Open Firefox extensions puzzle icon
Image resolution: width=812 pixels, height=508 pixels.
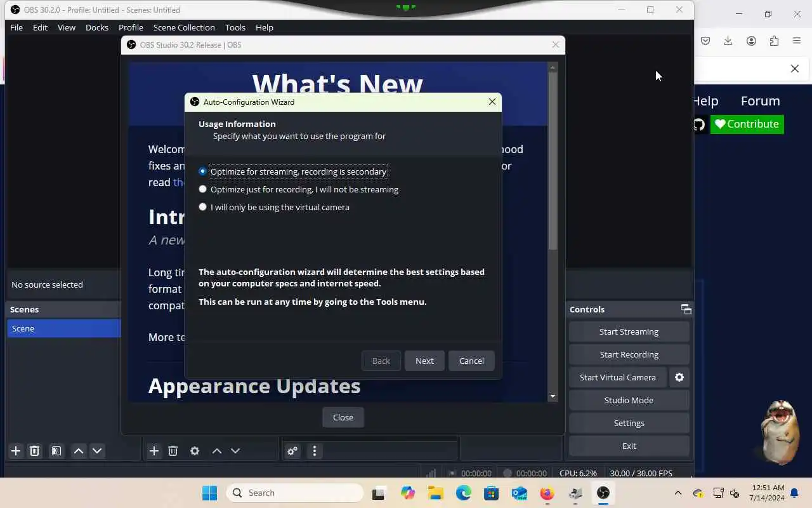(774, 41)
